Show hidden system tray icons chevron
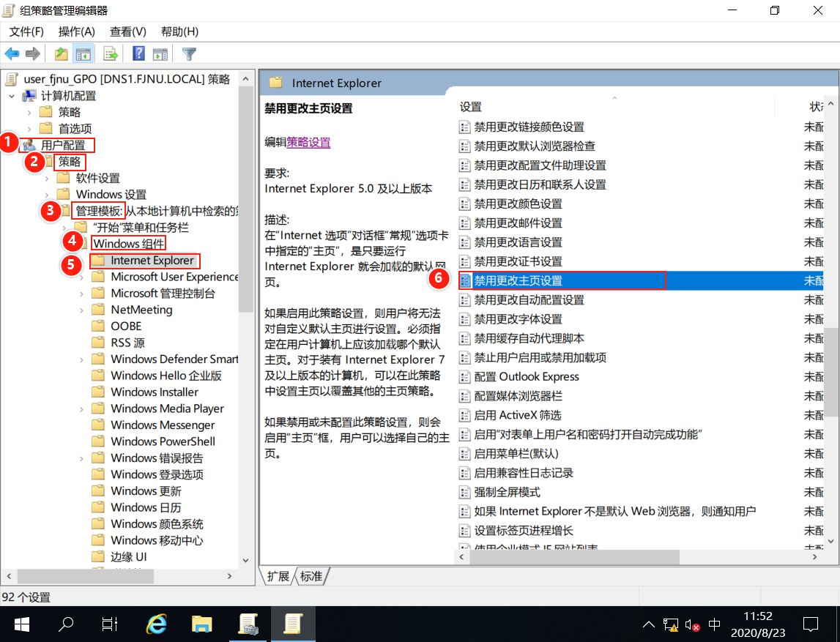 [649, 624]
